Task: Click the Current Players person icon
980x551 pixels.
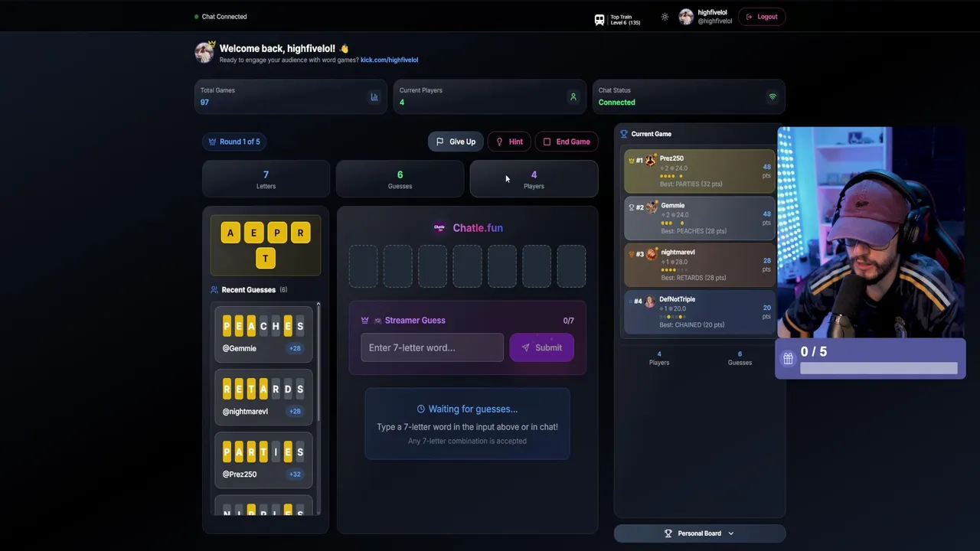Action: (573, 97)
